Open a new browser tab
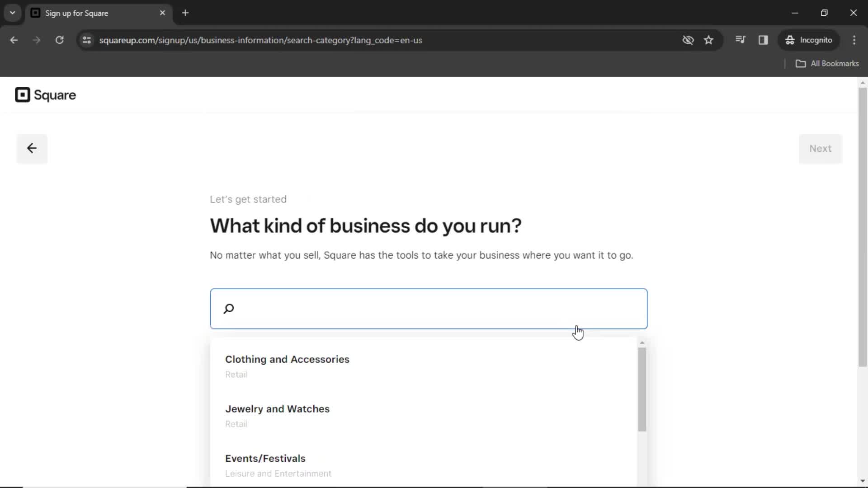 (x=185, y=13)
